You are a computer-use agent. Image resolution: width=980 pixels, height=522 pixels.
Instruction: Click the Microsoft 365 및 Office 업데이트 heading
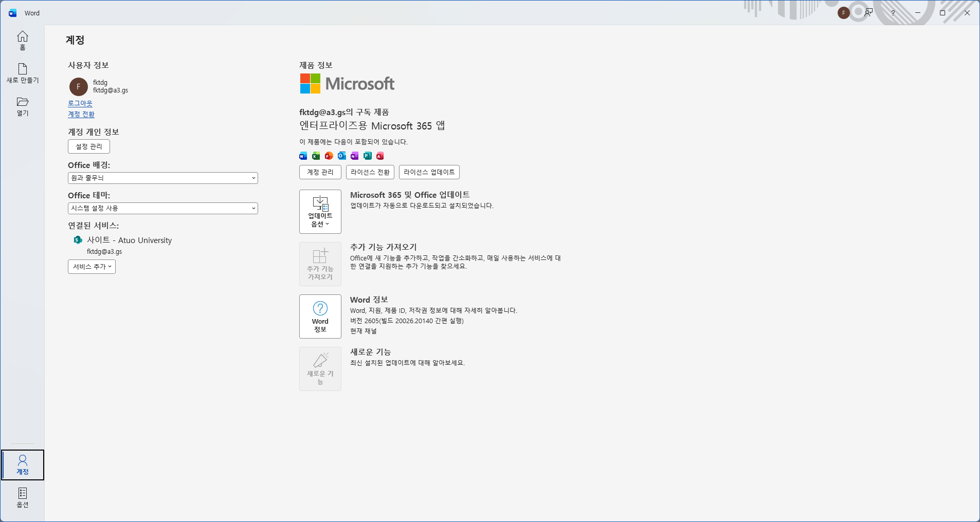[x=410, y=195]
